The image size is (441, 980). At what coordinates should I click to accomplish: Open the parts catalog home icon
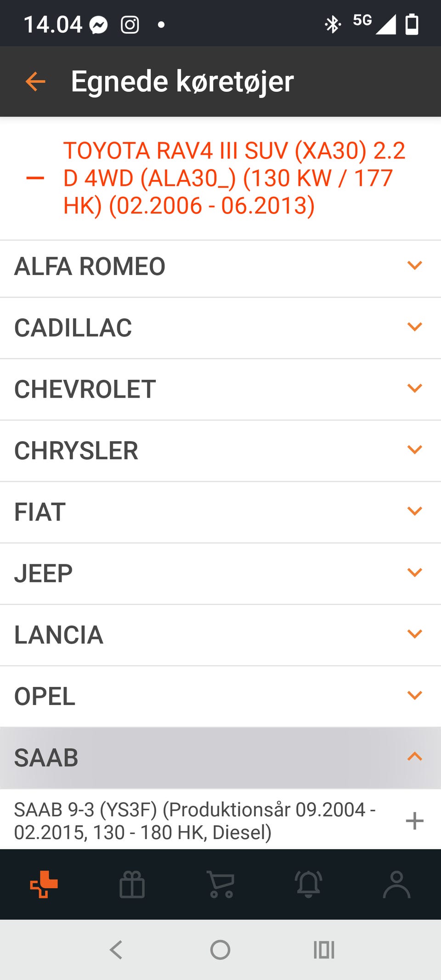pos(44,884)
